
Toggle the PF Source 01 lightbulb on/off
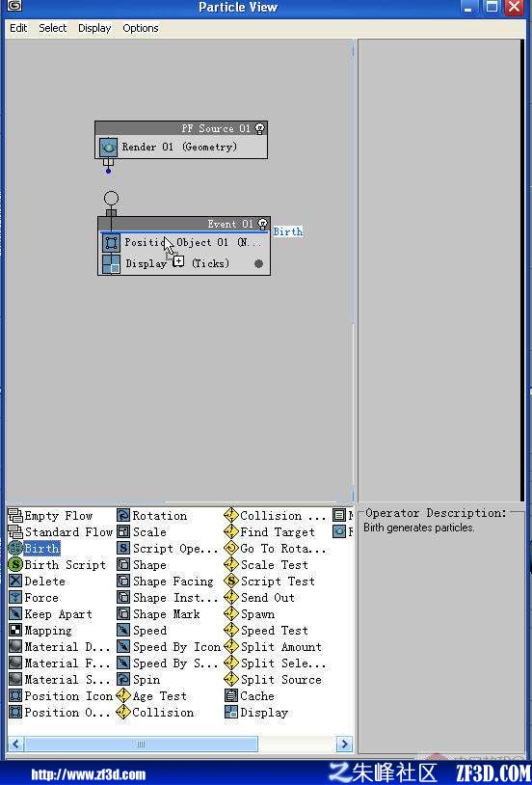(260, 128)
